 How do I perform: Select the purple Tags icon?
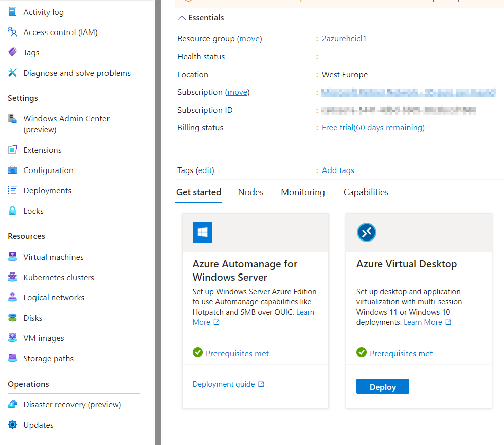point(12,52)
